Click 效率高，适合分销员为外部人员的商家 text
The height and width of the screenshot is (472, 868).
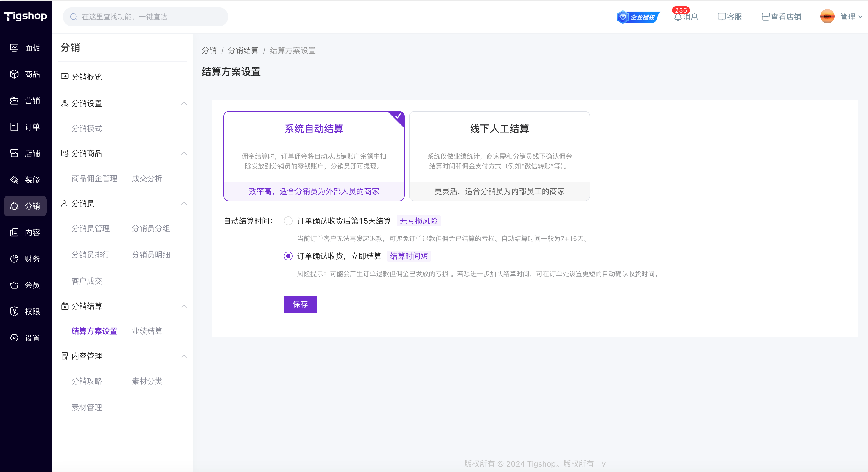pos(314,191)
